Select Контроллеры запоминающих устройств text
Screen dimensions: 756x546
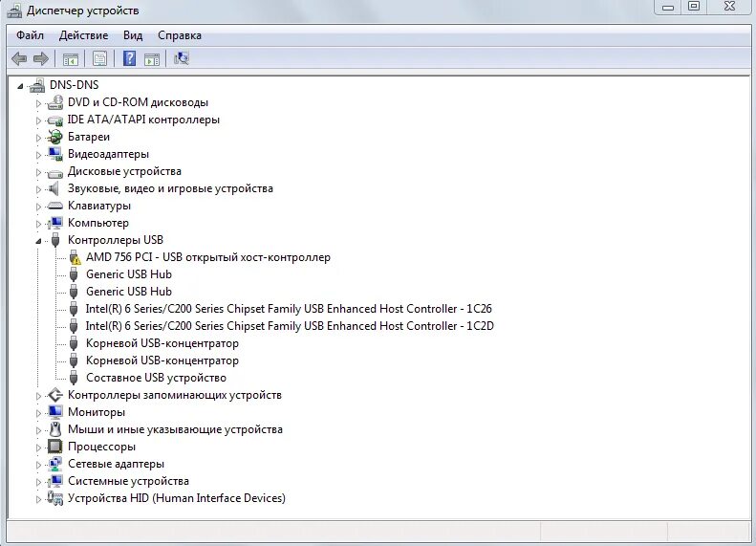click(x=175, y=395)
